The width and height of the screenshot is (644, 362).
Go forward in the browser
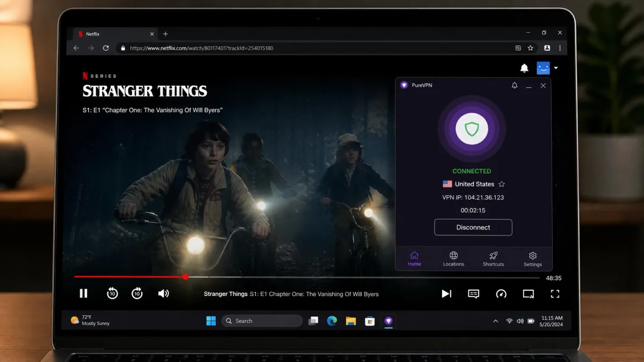pyautogui.click(x=91, y=48)
